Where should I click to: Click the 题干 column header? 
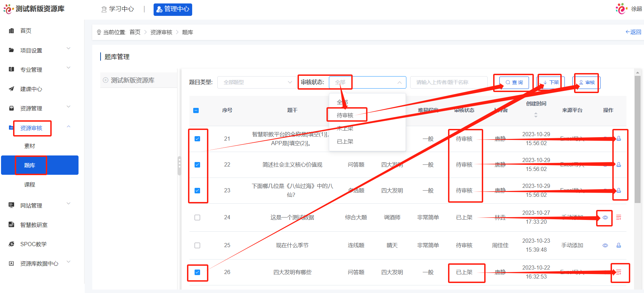(x=292, y=110)
